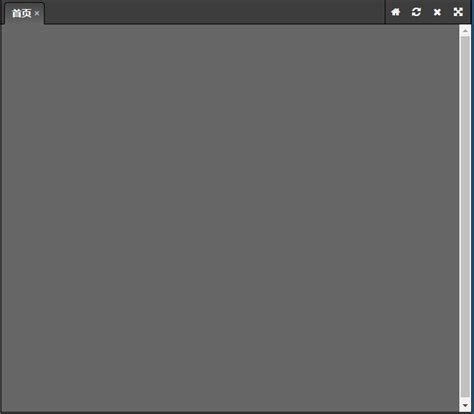Refresh the page with the circular arrows icon
474x414 pixels.
416,12
